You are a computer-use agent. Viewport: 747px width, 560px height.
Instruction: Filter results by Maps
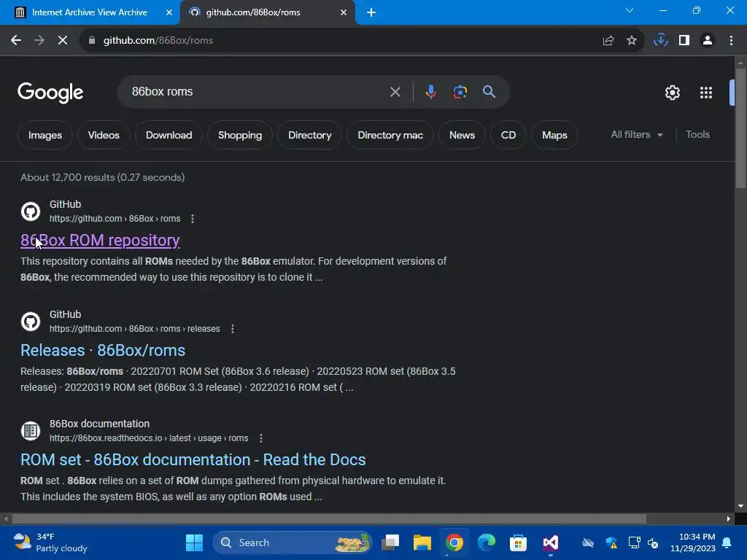[554, 135]
